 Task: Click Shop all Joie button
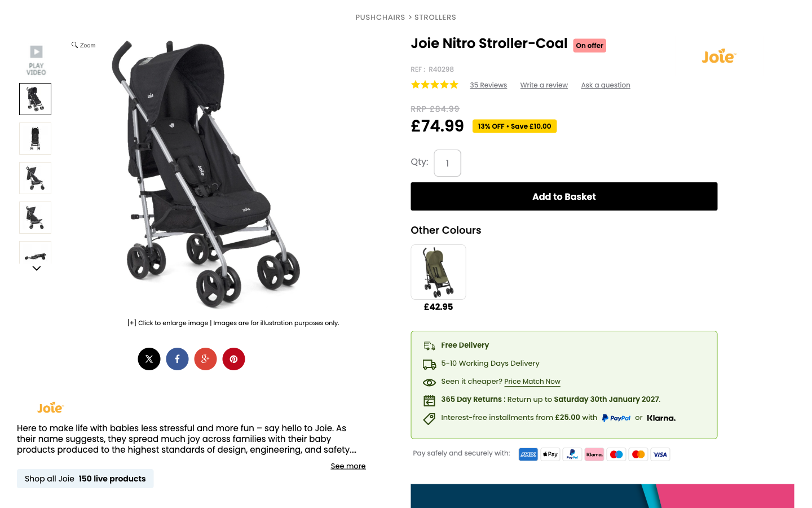[x=85, y=479]
